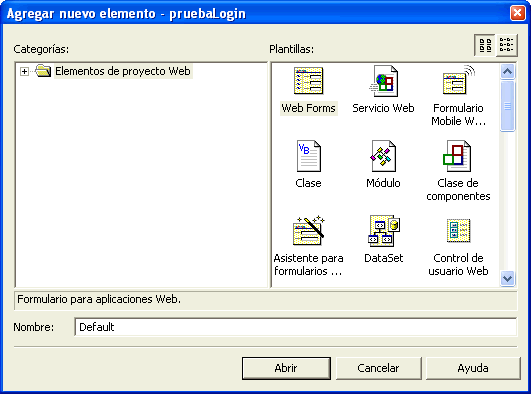Switch templates to small icons list view
This screenshot has width=531, height=394.
click(507, 45)
